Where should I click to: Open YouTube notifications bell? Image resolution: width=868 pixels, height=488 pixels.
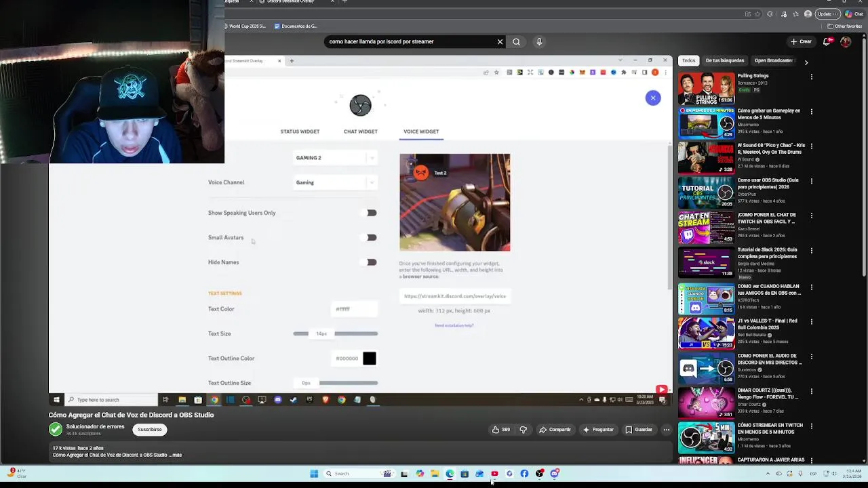(x=827, y=41)
